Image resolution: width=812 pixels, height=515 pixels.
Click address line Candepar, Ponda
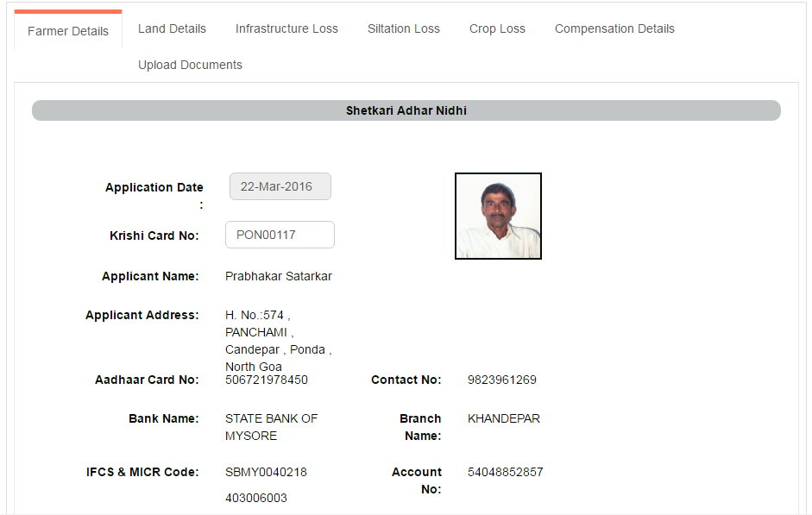pyautogui.click(x=278, y=350)
